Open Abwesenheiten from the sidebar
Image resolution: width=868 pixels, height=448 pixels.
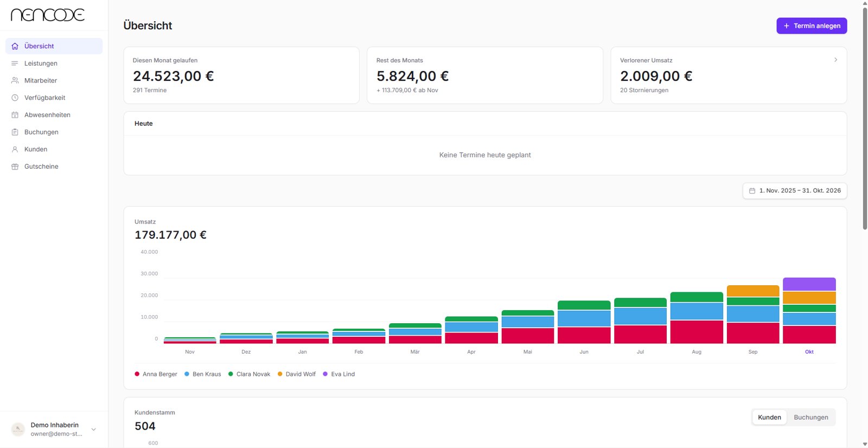pos(54,115)
